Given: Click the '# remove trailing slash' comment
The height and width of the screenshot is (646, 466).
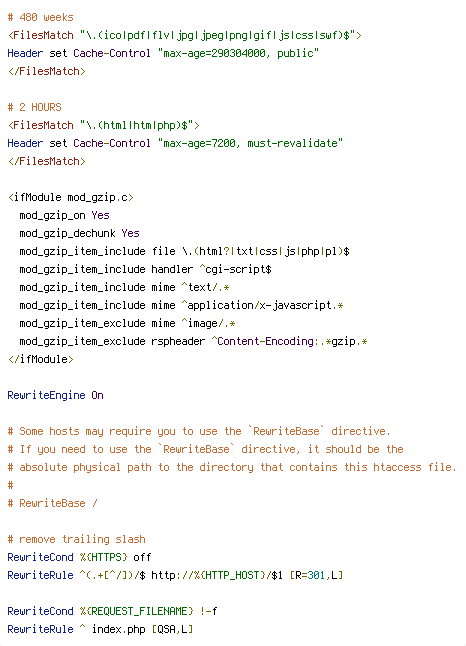Looking at the screenshot, I should (x=76, y=539).
